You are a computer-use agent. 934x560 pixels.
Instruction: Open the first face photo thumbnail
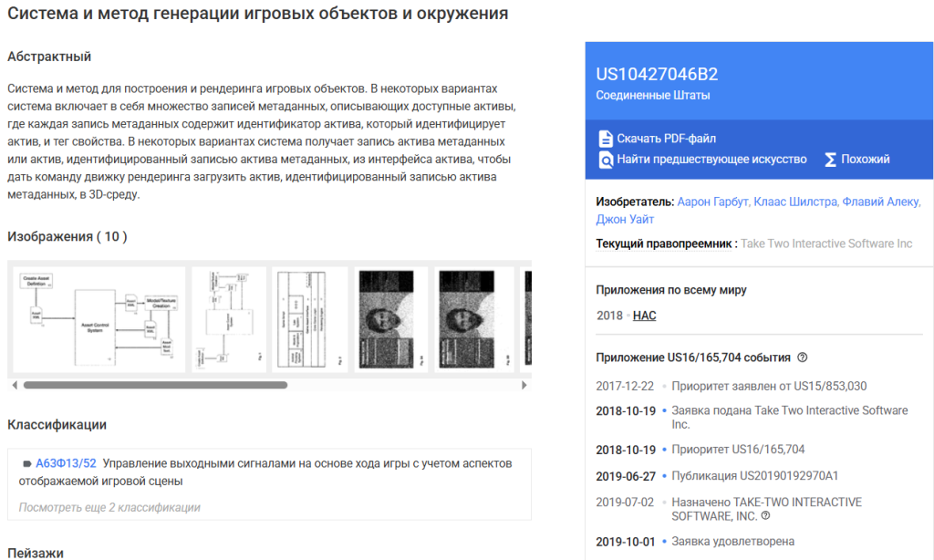click(390, 319)
